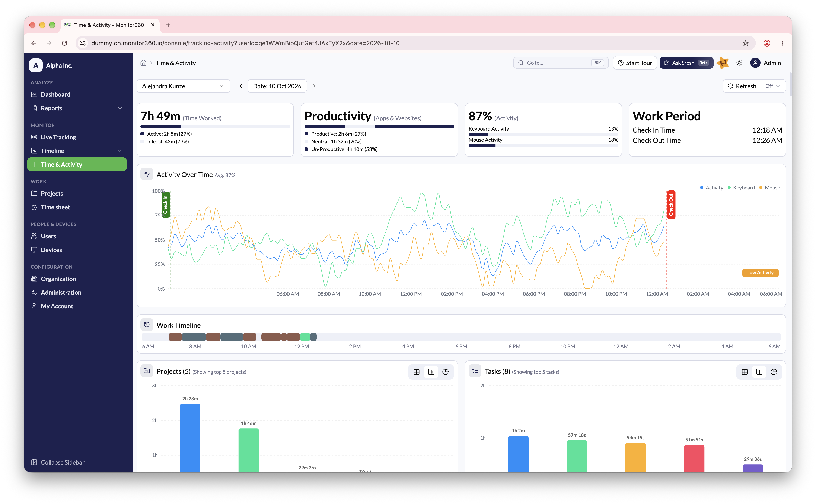Go to next date arrow
The height and width of the screenshot is (504, 816).
coord(314,86)
